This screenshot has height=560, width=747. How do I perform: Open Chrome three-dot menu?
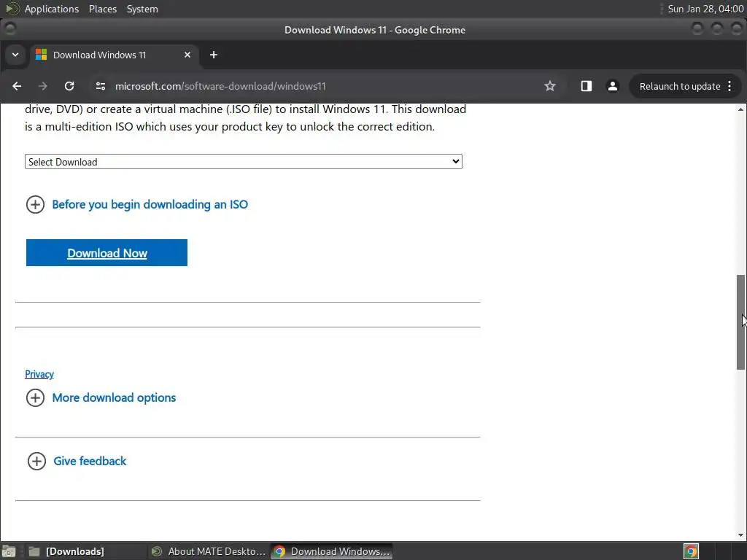[729, 86]
